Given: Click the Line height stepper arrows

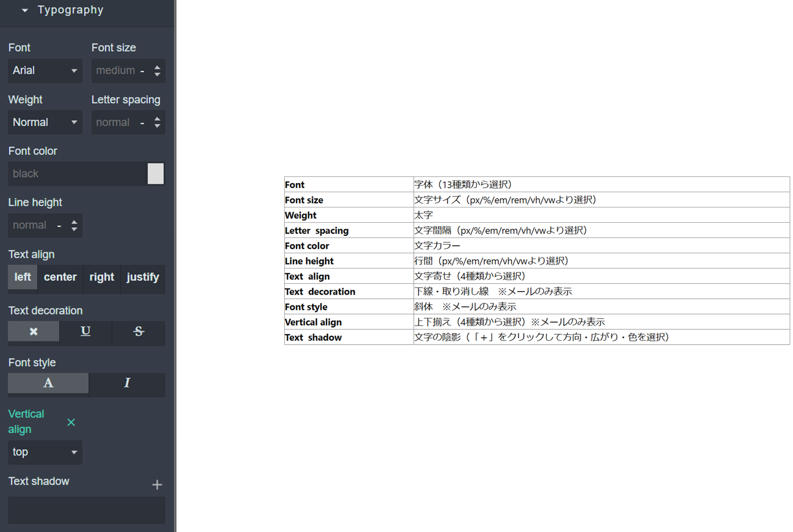Looking at the screenshot, I should coord(74,225).
